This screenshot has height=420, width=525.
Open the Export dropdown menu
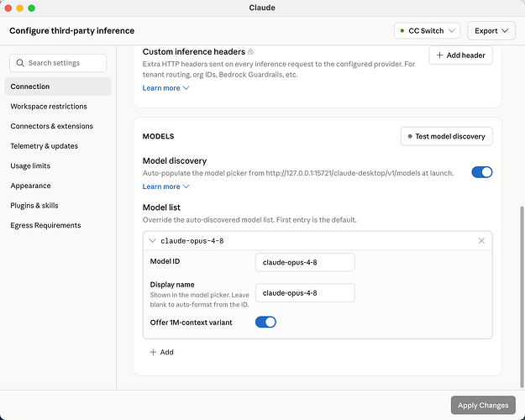(491, 31)
